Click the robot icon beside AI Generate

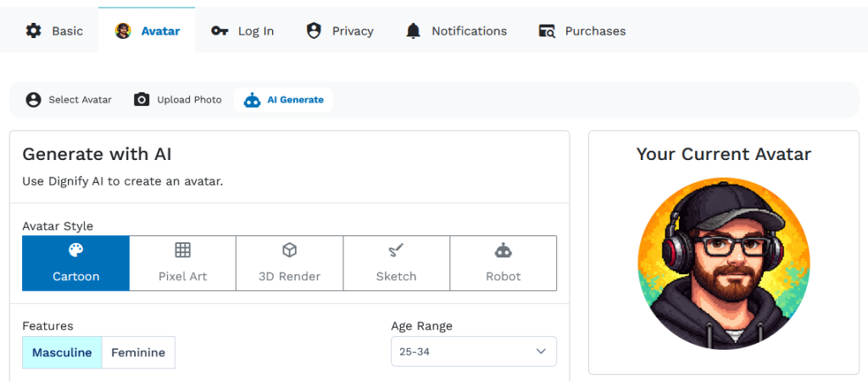(x=252, y=100)
